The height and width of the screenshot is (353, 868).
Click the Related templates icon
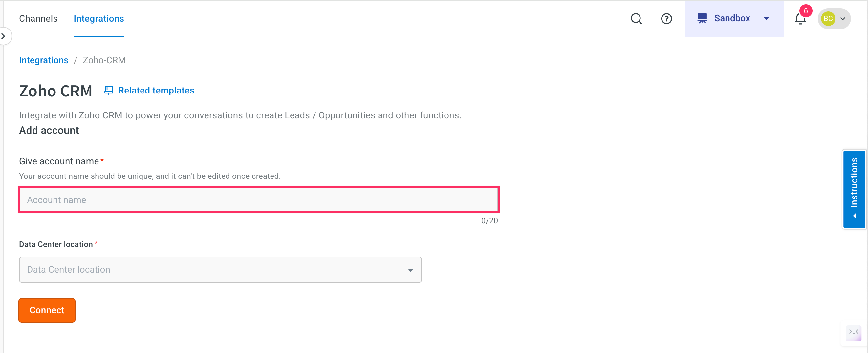tap(108, 90)
